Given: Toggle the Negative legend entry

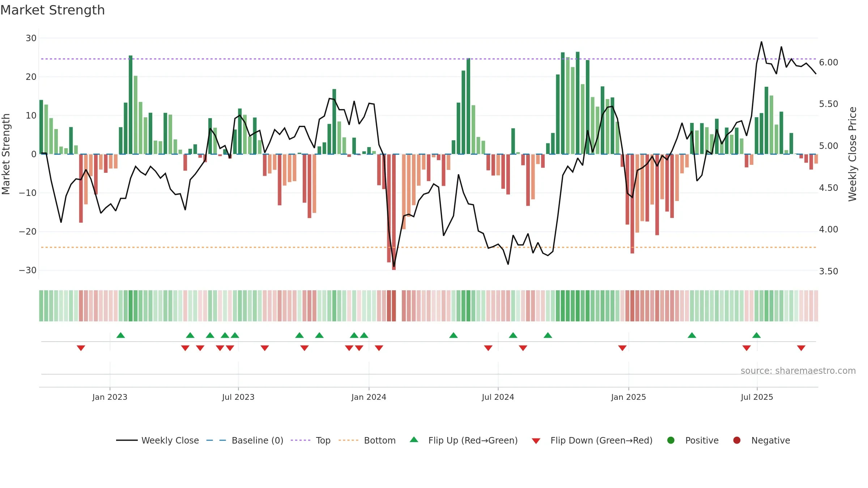Looking at the screenshot, I should click(x=761, y=440).
